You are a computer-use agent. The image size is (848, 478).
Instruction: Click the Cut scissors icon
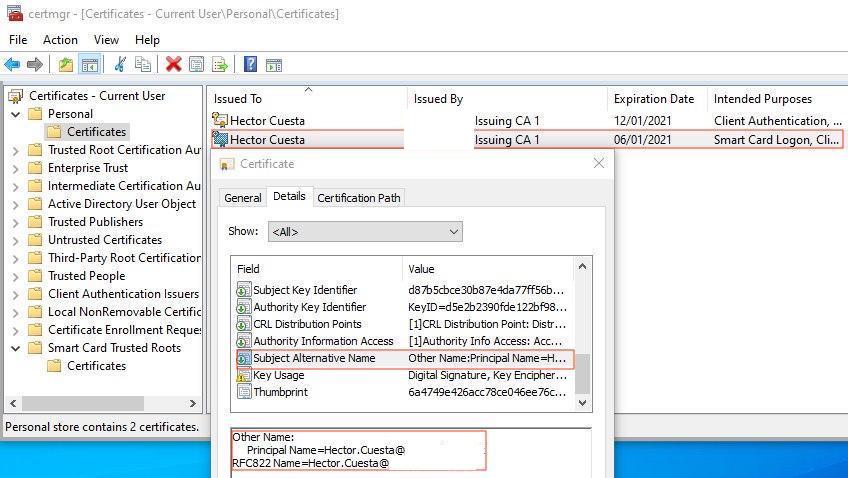tap(120, 65)
